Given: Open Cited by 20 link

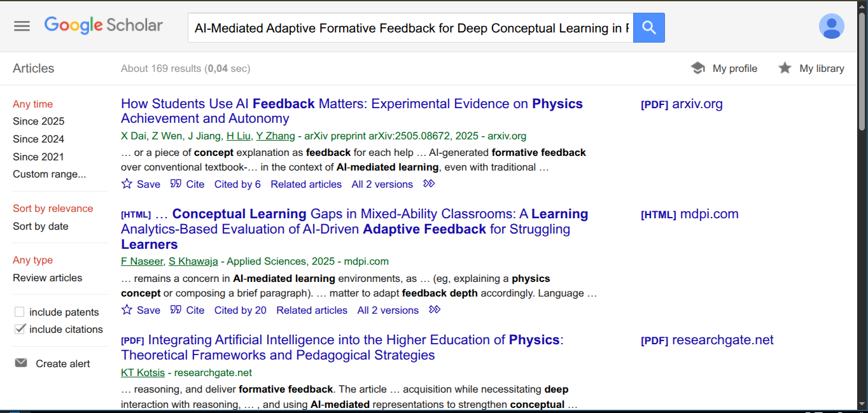Looking at the screenshot, I should pyautogui.click(x=241, y=310).
